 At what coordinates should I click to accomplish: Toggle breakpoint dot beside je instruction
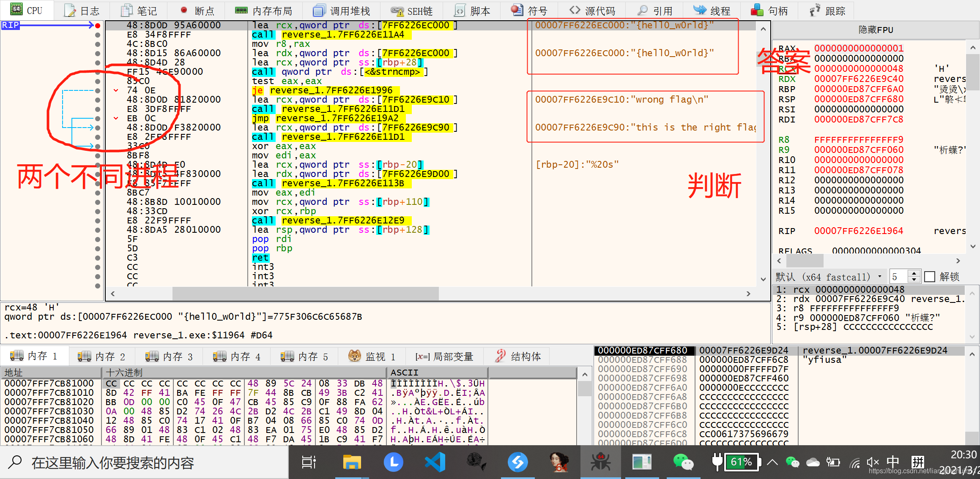coord(98,90)
